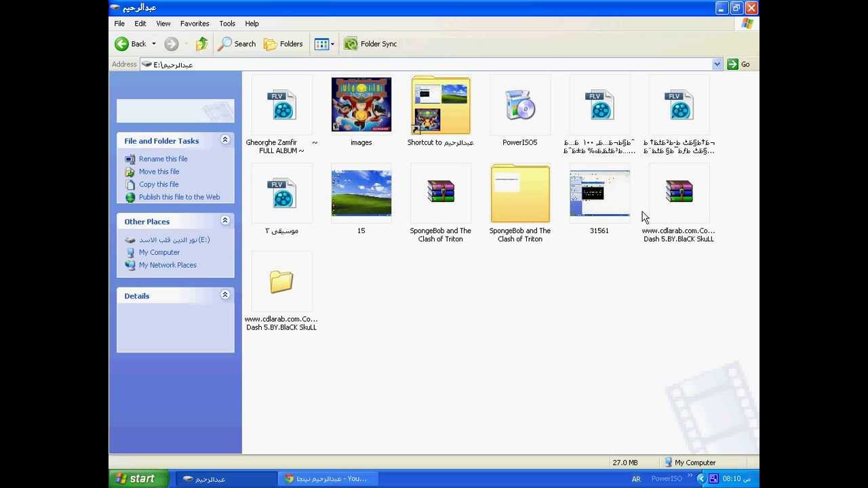Launch Folder Sync from toolbar
Screen dimensions: 868x488
click(x=370, y=44)
